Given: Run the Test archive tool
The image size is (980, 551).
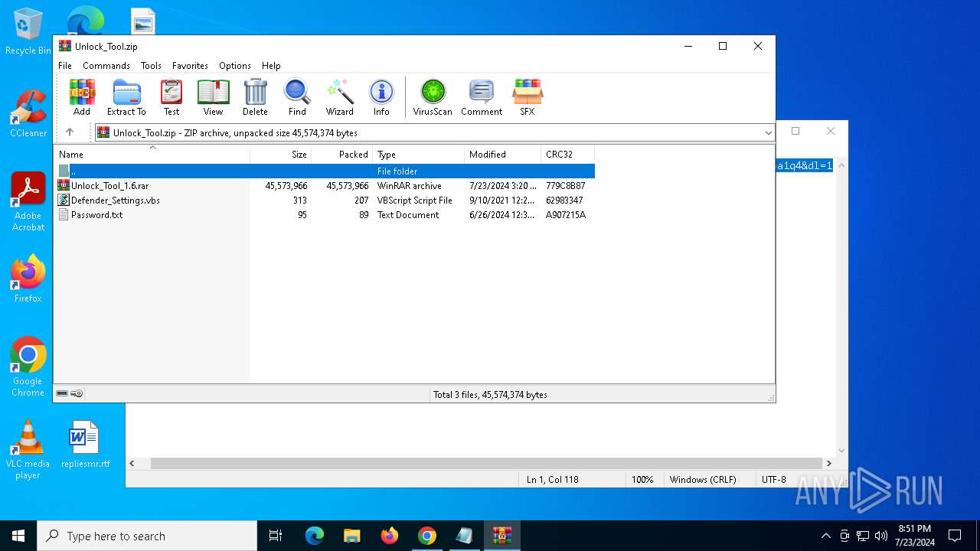Looking at the screenshot, I should (x=171, y=97).
